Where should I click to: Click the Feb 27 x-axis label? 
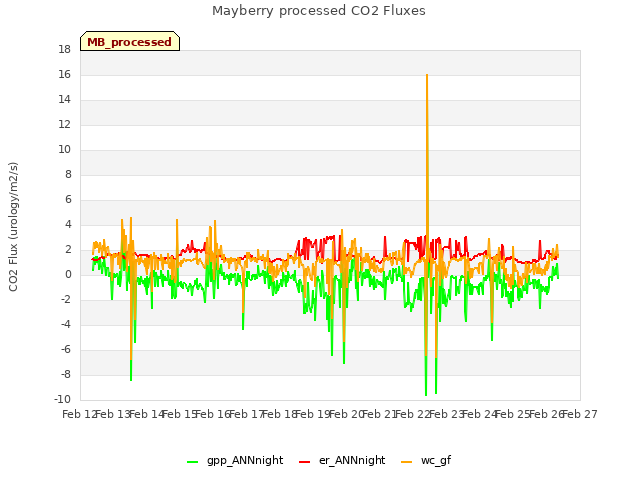pyautogui.click(x=580, y=415)
